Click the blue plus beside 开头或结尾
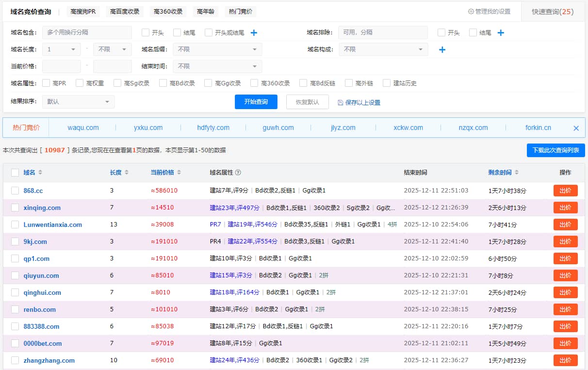 [x=254, y=32]
